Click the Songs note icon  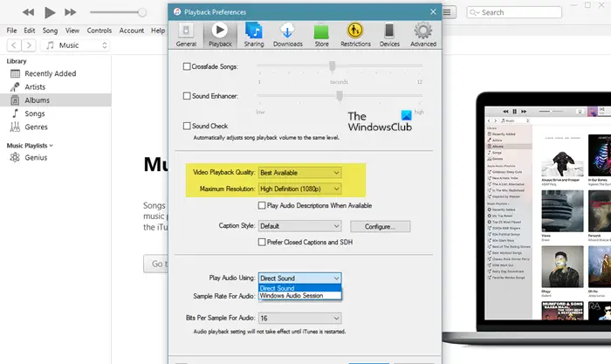[15, 113]
